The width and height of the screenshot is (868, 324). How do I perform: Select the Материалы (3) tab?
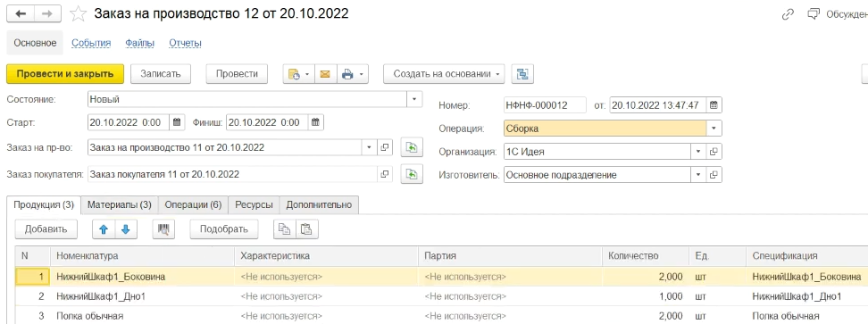[x=120, y=204]
